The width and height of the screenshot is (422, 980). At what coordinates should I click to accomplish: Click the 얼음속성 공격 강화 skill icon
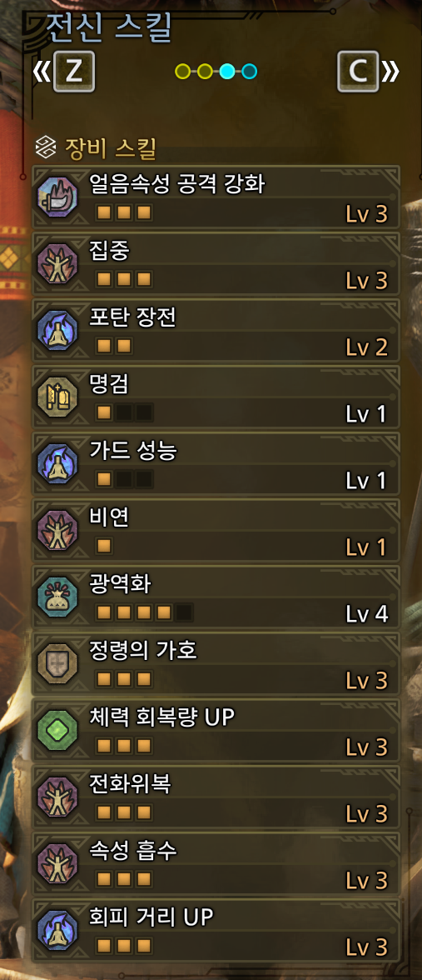click(58, 197)
